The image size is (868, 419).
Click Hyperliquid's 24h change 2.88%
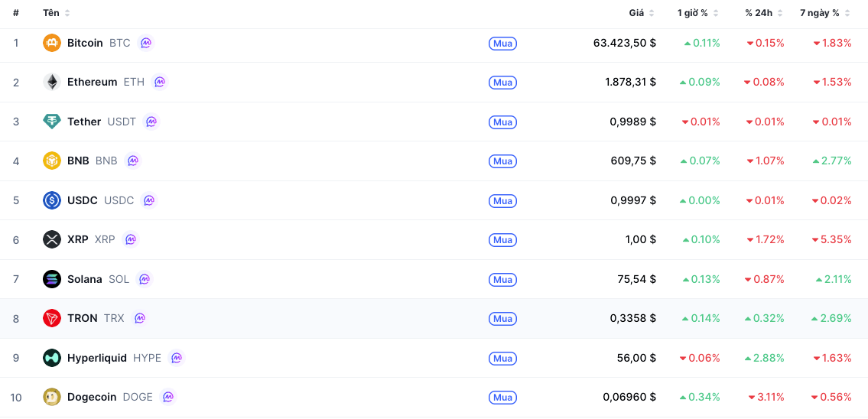click(765, 358)
